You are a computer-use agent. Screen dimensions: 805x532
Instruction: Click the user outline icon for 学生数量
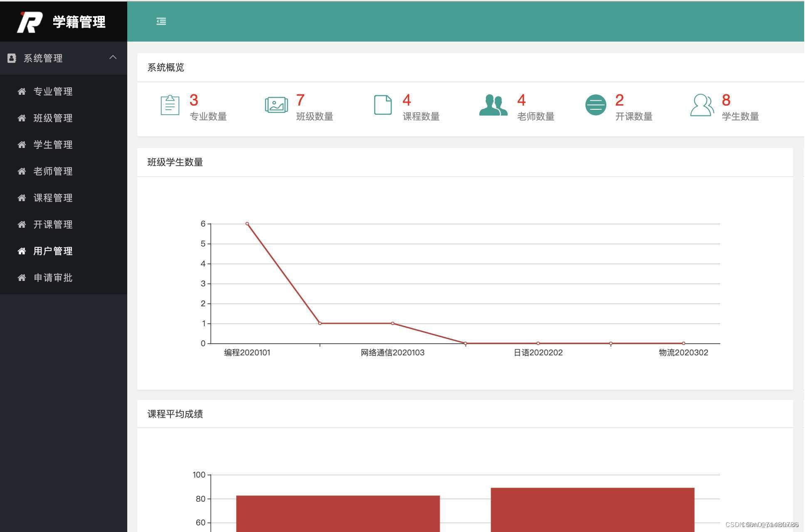[x=702, y=105]
